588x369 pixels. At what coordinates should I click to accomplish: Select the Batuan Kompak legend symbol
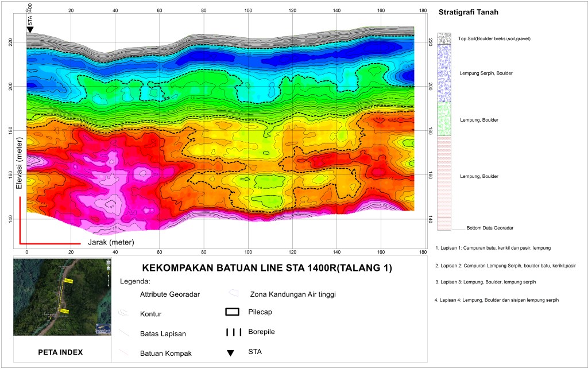tap(124, 352)
